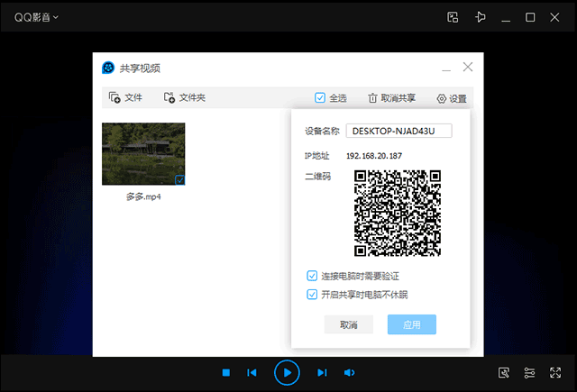Screen dimensions: 577x392
Task: Click the 应用 apply button
Action: (x=411, y=325)
